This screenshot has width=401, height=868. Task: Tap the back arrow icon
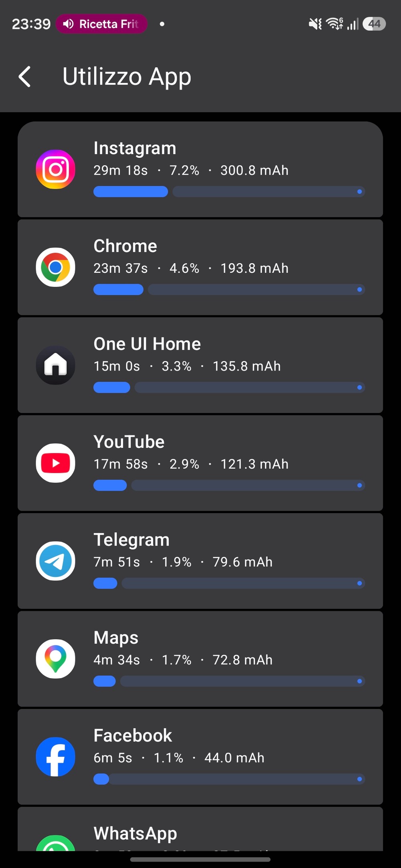25,77
